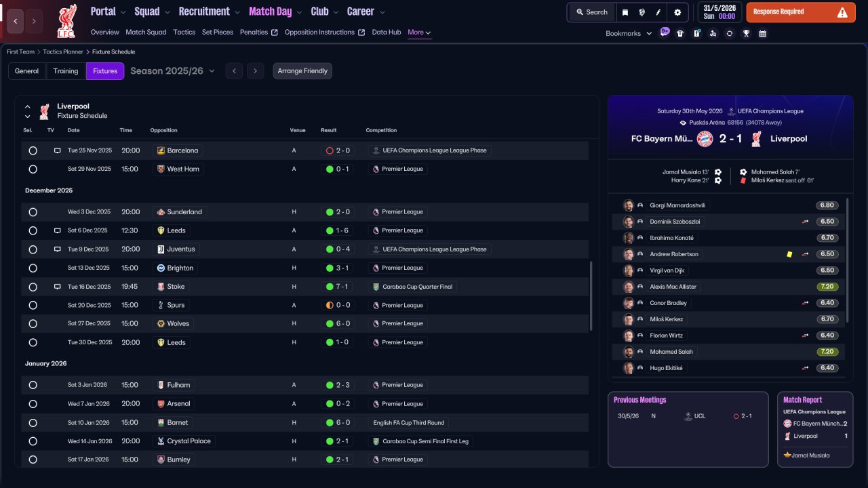
Task: Click the Liverpool club crest in the header
Action: pyautogui.click(x=67, y=21)
